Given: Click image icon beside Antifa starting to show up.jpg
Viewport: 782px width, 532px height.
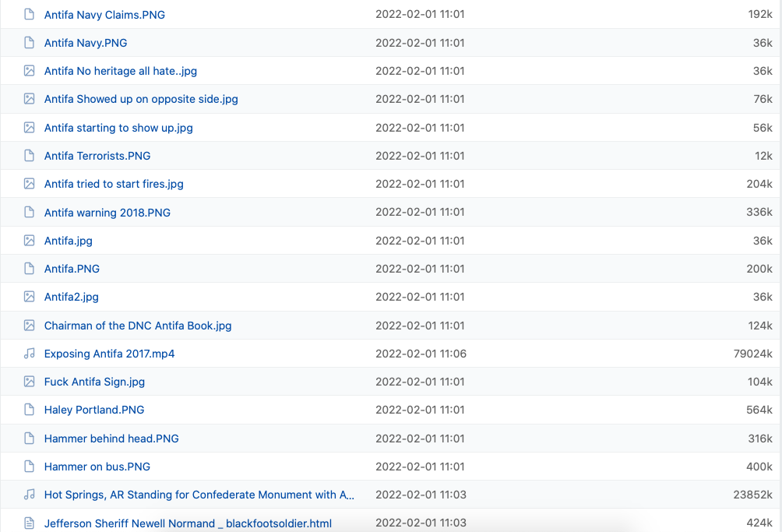Looking at the screenshot, I should pyautogui.click(x=30, y=128).
